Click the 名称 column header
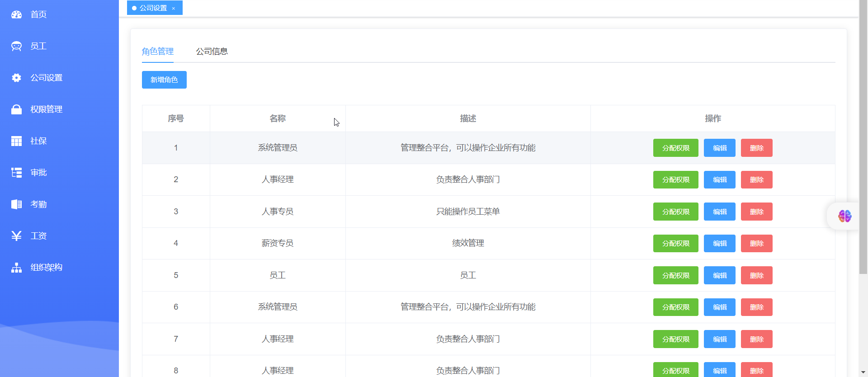The height and width of the screenshot is (377, 868). [278, 118]
